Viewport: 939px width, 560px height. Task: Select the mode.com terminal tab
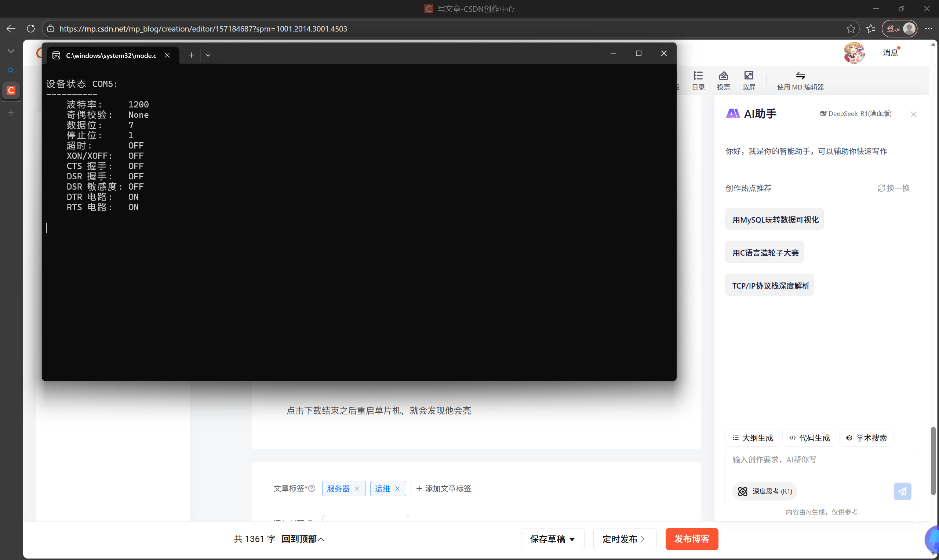(110, 55)
